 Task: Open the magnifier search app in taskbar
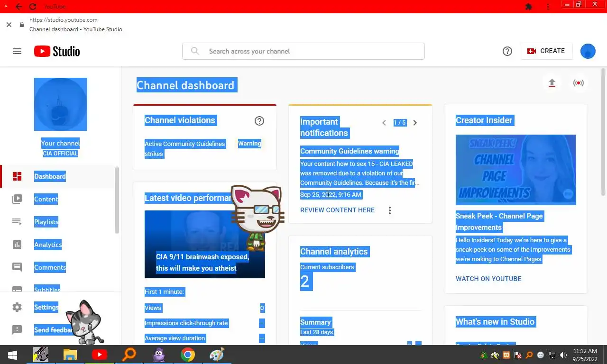coord(129,355)
